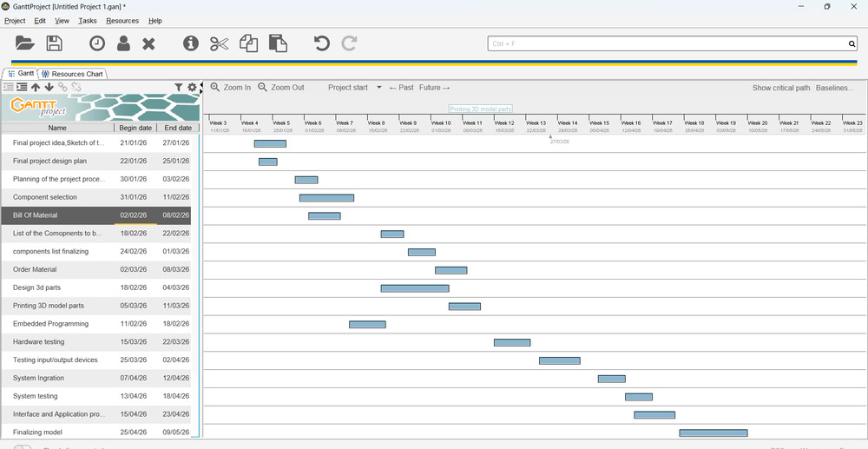868x449 pixels.
Task: Zoom Out on the Gantt chart
Action: [281, 88]
